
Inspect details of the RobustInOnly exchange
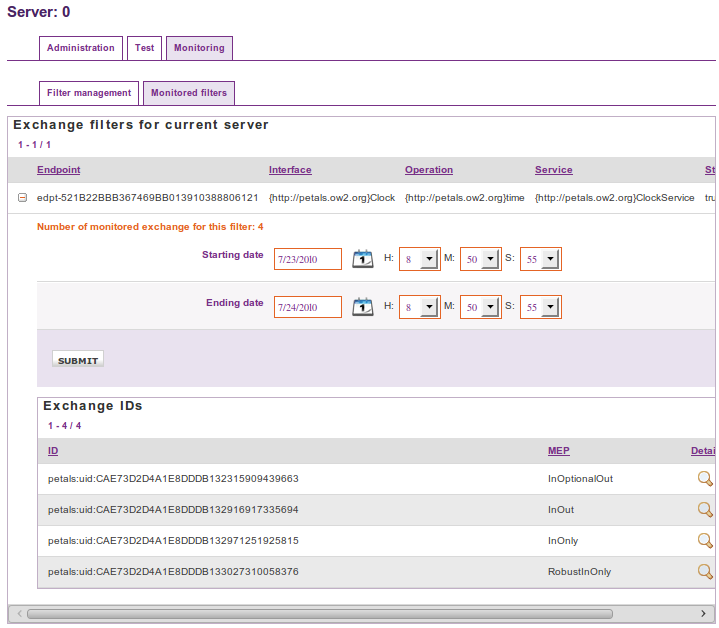tap(705, 572)
